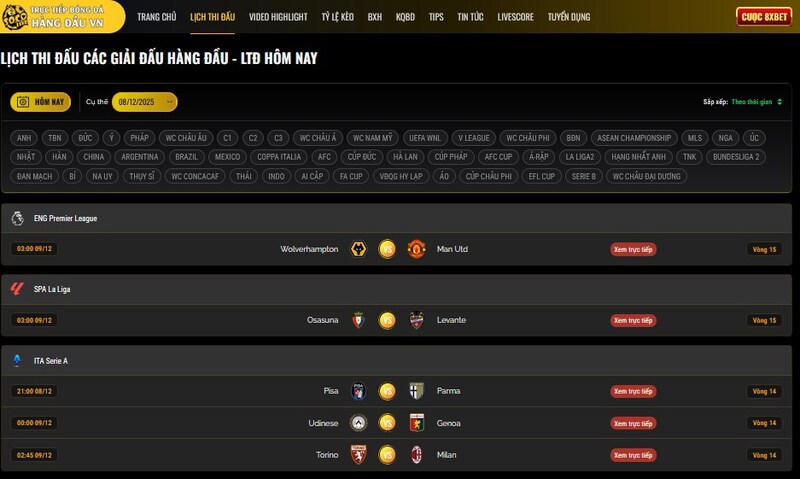This screenshot has width=800, height=479.
Task: Click Xem trực tiếp for Wolverhampton match
Action: pos(633,249)
